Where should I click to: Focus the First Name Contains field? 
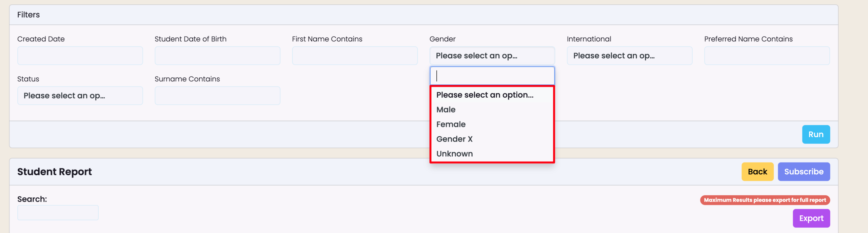coord(355,56)
